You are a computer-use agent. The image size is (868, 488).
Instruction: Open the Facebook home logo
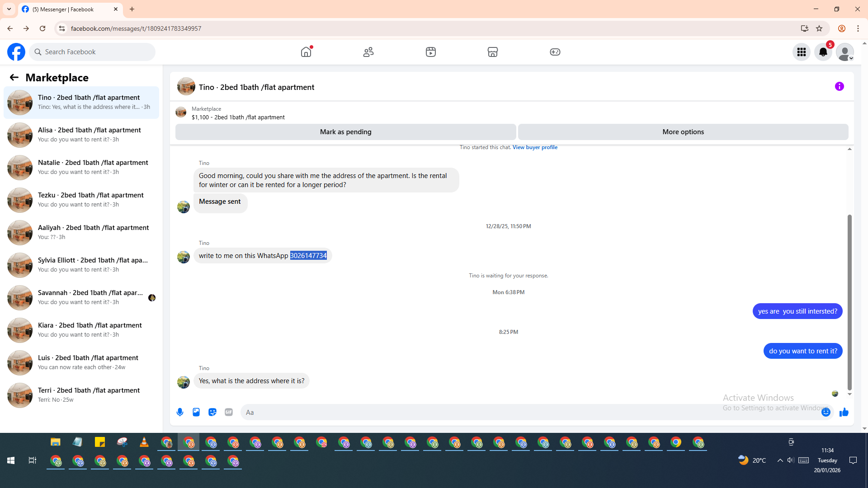tap(16, 52)
